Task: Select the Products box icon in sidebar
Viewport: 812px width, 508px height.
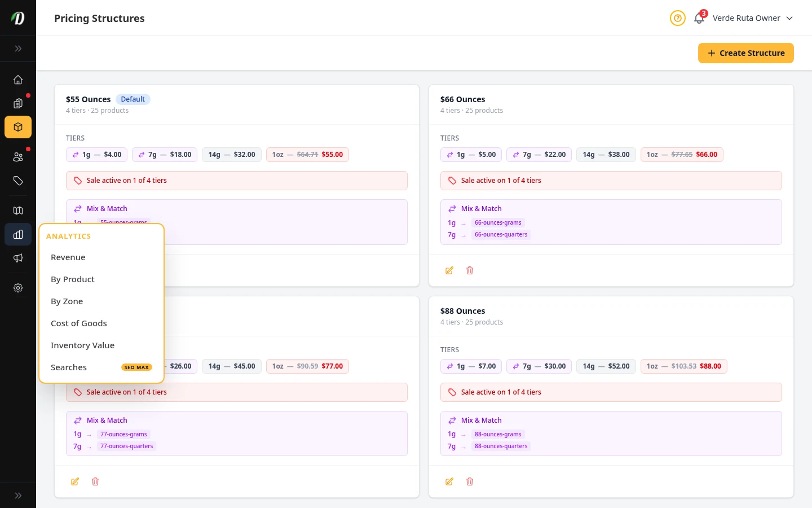Action: point(18,127)
